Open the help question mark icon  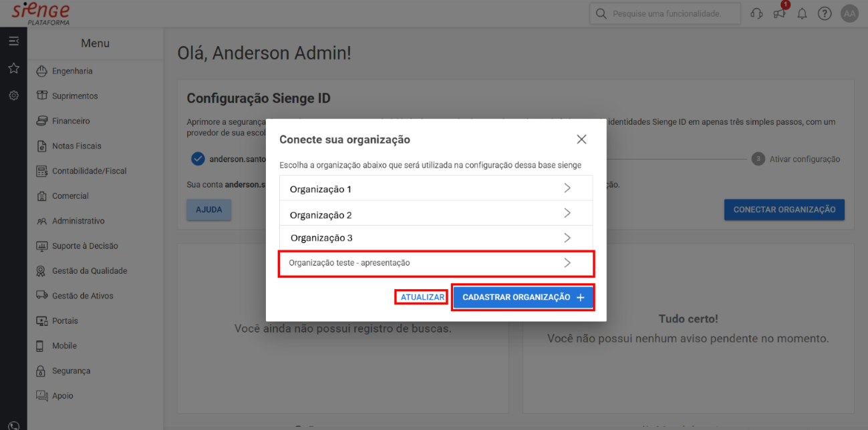pyautogui.click(x=824, y=13)
